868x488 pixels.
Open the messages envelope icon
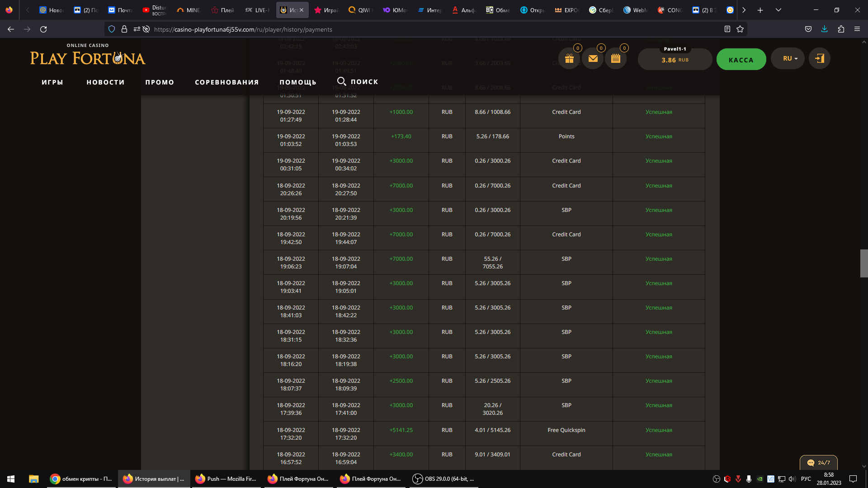[x=593, y=59]
